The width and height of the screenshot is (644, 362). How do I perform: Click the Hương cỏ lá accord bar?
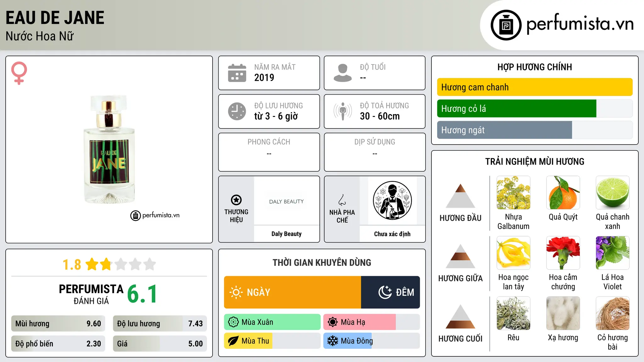pyautogui.click(x=535, y=108)
